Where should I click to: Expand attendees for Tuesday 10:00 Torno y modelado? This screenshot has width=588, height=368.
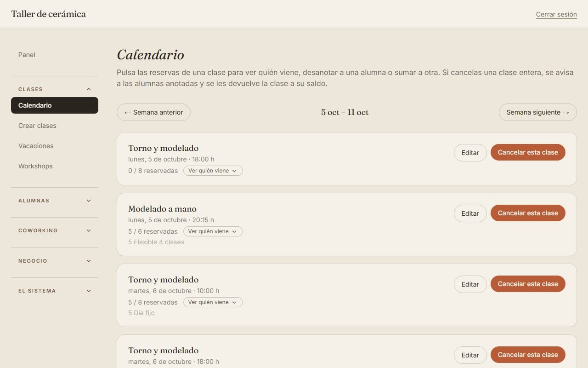tap(213, 302)
